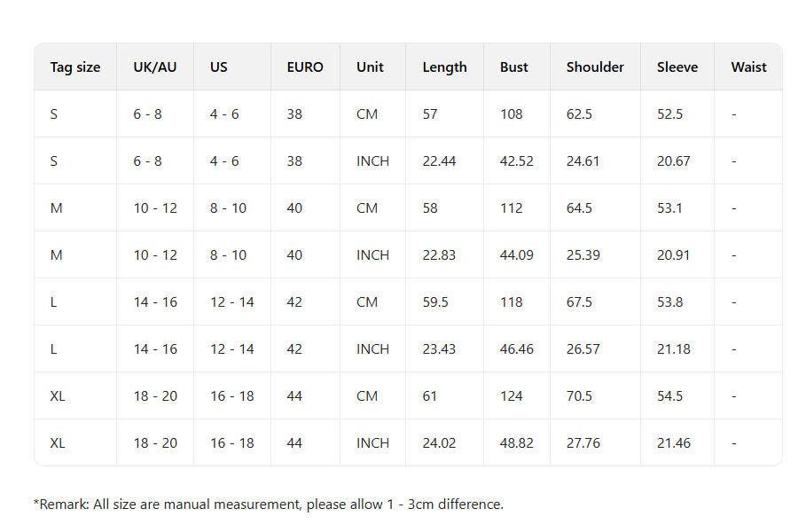Click the Tag size column header
The height and width of the screenshot is (532, 806).
75,67
